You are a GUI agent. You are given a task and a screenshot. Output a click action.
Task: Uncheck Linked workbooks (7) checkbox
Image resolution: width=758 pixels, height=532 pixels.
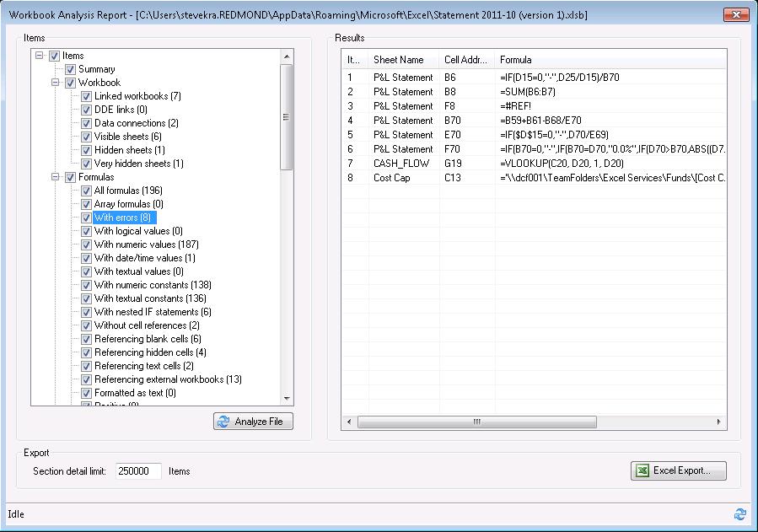coord(86,97)
